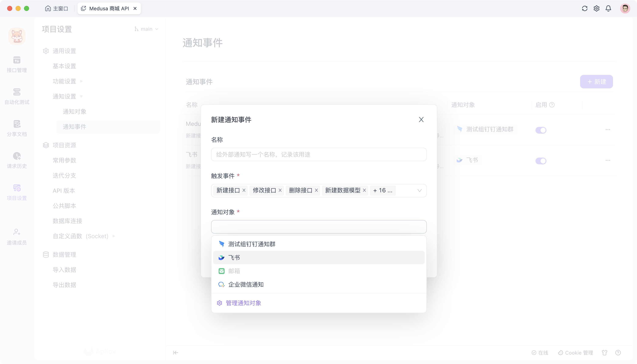Collapse the 通知设置 section

tap(81, 96)
